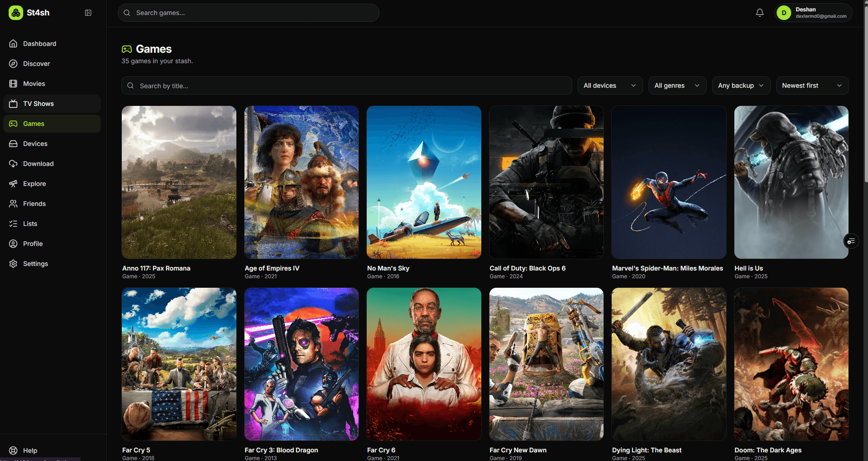868x461 pixels.
Task: Click the Download cloud icon
Action: 13,164
